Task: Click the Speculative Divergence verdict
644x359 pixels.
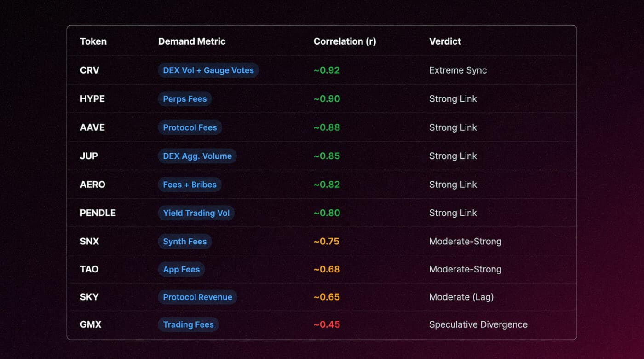Action: click(x=478, y=324)
